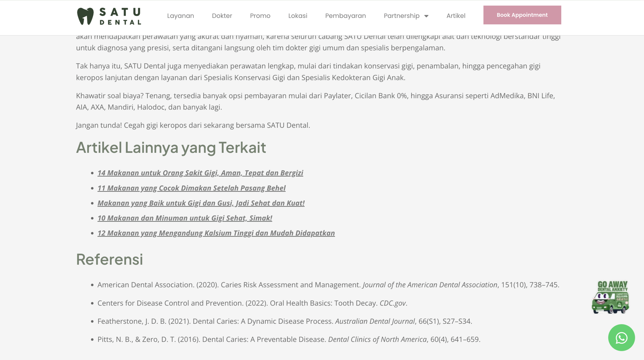Screen dimensions: 644x360
Task: Click the sentence Jangan tunda! Cegah gigi keropos
Action: [x=193, y=125]
